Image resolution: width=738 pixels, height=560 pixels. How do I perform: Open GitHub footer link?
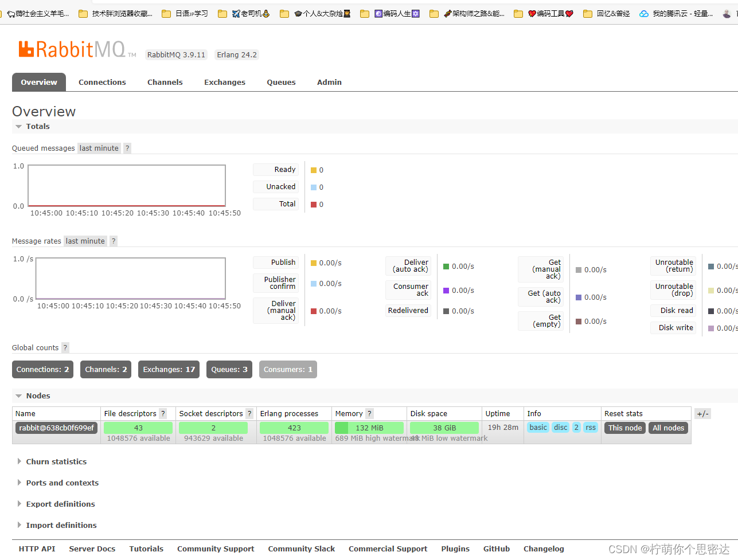click(497, 549)
